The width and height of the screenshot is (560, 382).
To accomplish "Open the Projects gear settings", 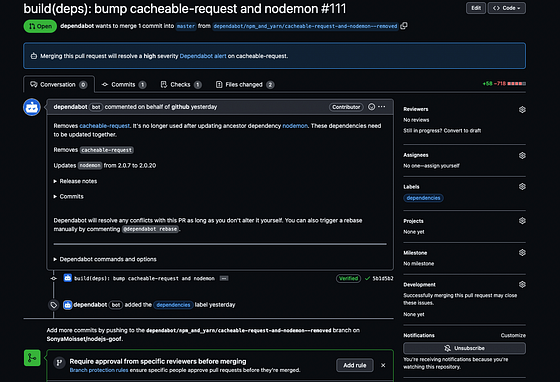I will click(522, 221).
